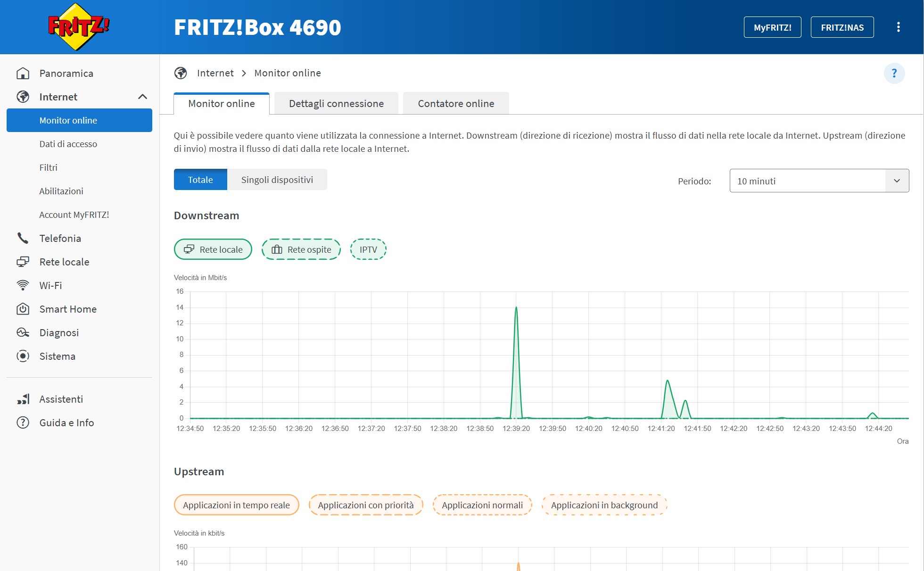
Task: Open Sistema section
Action: pyautogui.click(x=57, y=356)
